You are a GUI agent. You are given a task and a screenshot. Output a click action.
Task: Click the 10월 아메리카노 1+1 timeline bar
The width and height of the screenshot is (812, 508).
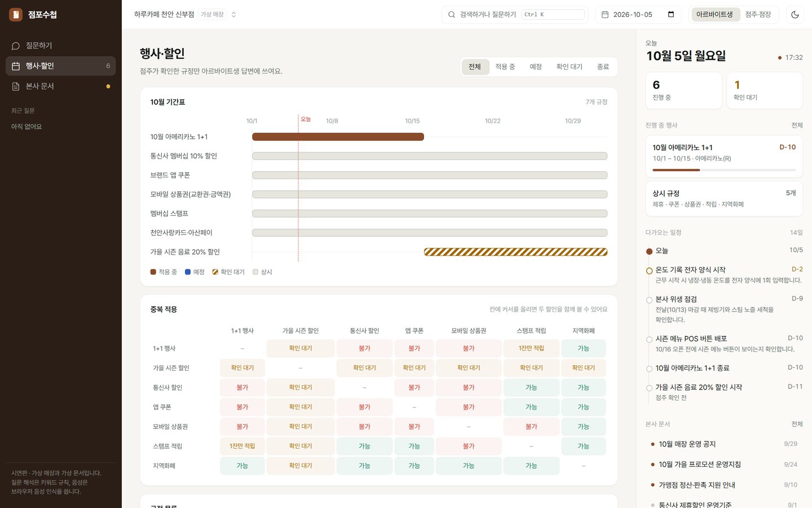pyautogui.click(x=338, y=137)
